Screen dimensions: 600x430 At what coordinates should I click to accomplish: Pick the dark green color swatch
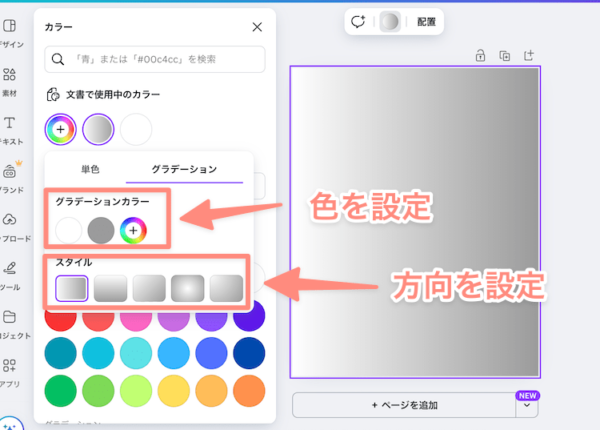coord(60,391)
